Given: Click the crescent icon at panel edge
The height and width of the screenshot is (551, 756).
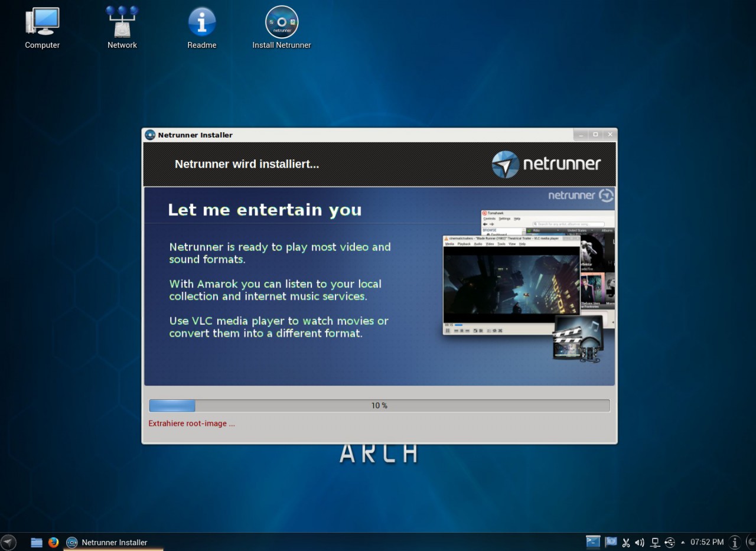Looking at the screenshot, I should 750,542.
